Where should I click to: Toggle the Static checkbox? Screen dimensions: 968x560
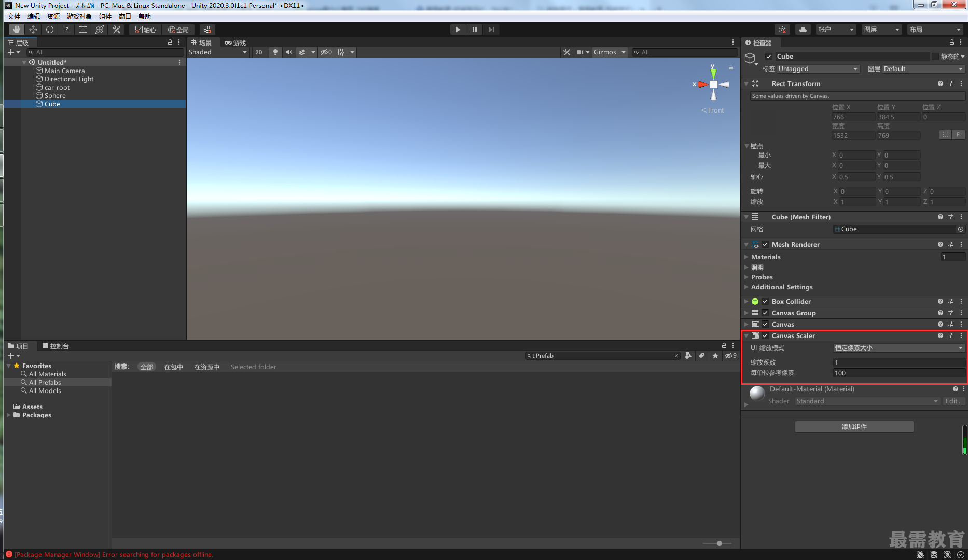935,57
